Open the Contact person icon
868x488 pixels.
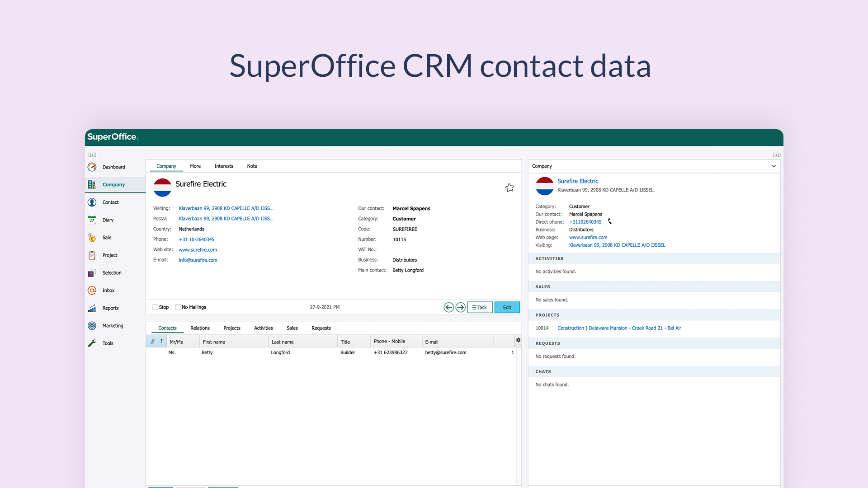(x=92, y=202)
